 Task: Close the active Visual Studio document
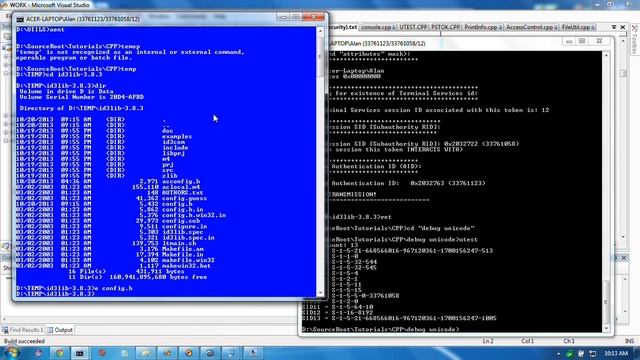(623, 27)
